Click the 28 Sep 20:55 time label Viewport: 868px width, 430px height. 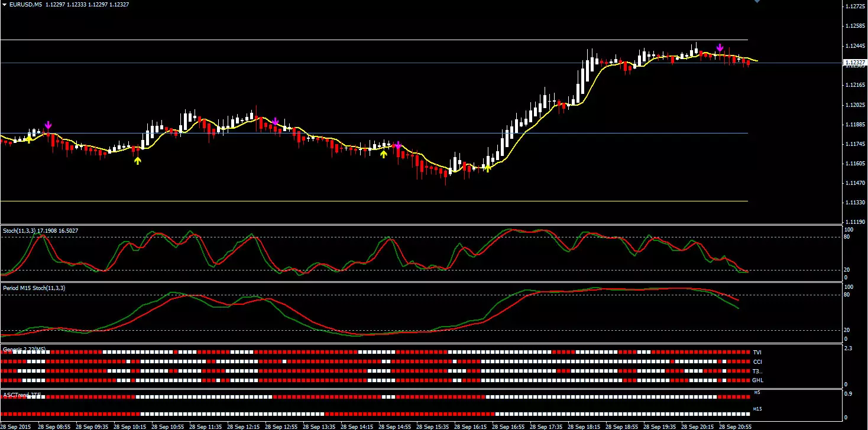pos(736,426)
